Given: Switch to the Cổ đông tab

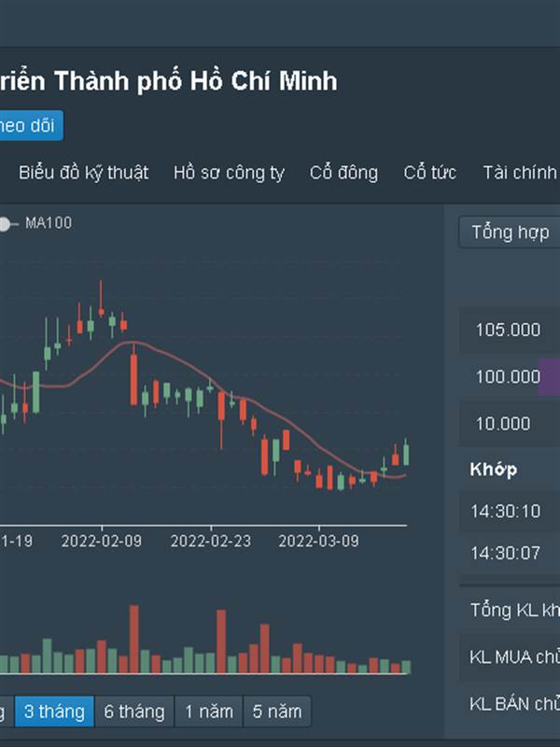Looking at the screenshot, I should [343, 173].
